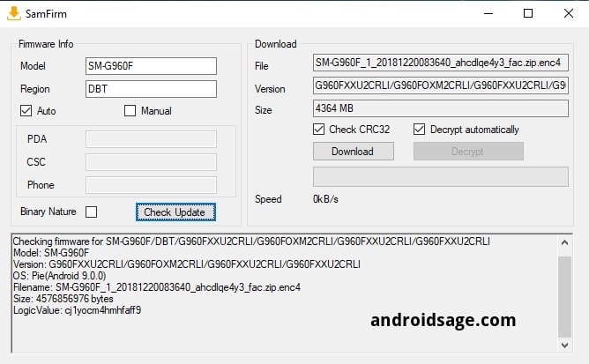Screen dimensions: 589x364
Task: Close the SamFirm window
Action: [569, 13]
